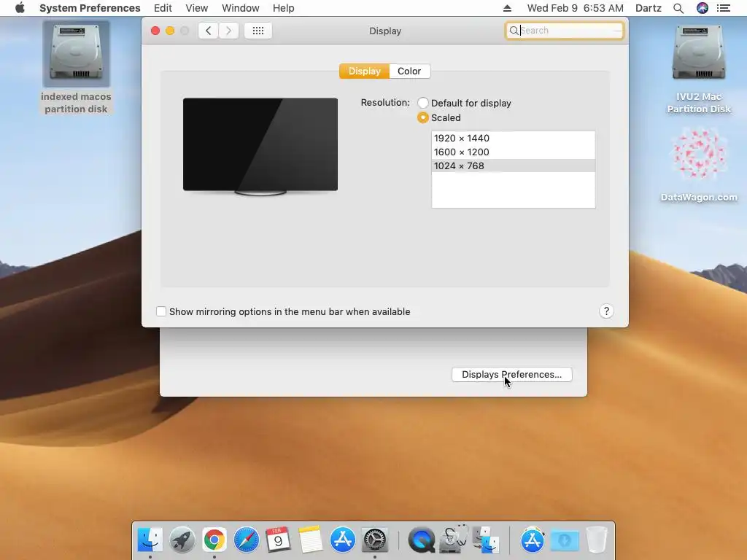Open Safari compass in the Dock
This screenshot has width=747, height=560.
coord(247,540)
